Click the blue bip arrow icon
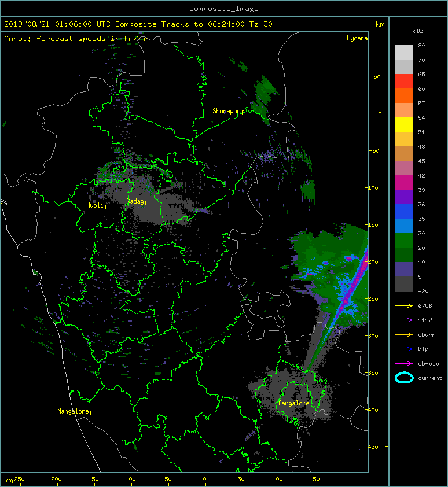The width and height of the screenshot is (448, 487). [404, 349]
